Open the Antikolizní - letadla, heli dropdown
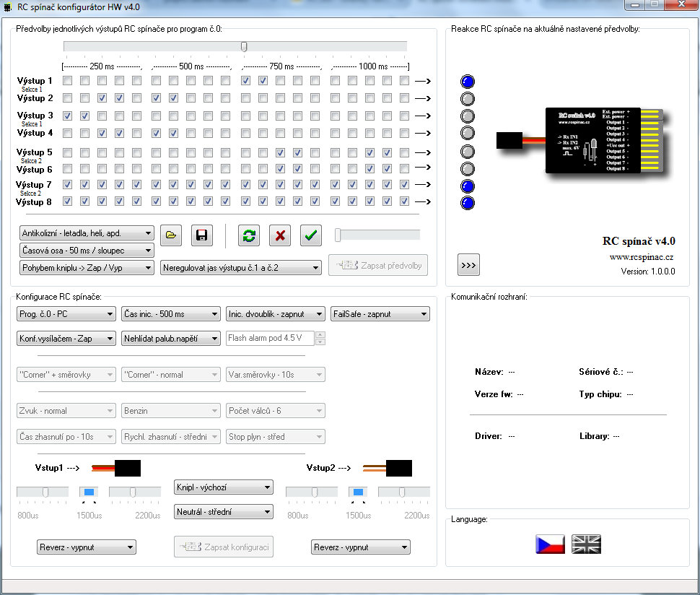This screenshot has height=595, width=700. click(87, 233)
